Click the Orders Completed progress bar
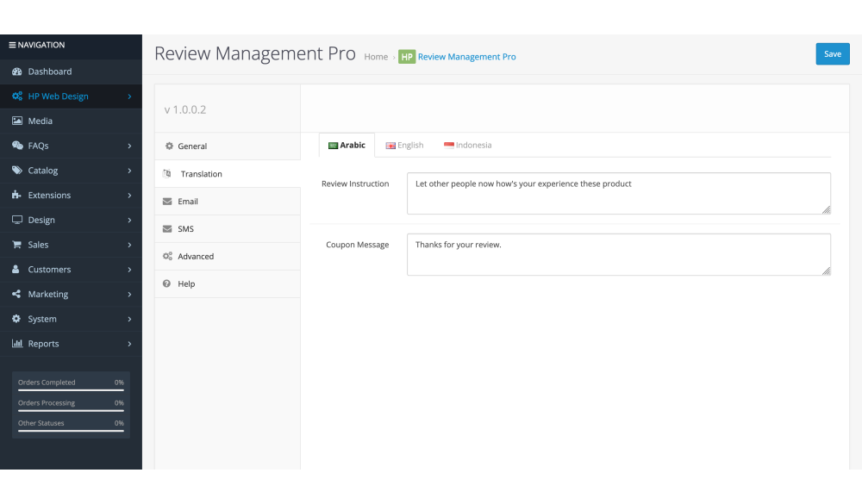This screenshot has width=862, height=504. (71, 390)
